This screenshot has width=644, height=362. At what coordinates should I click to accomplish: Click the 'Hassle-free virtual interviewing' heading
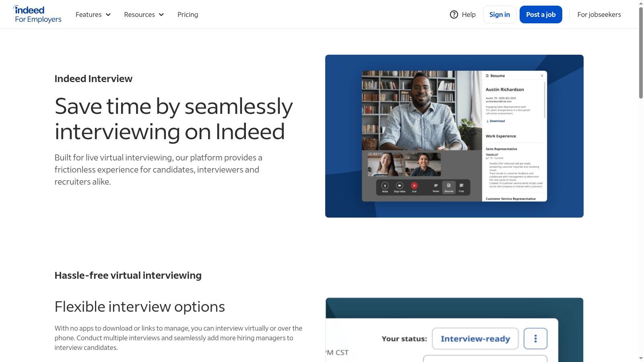pos(128,275)
